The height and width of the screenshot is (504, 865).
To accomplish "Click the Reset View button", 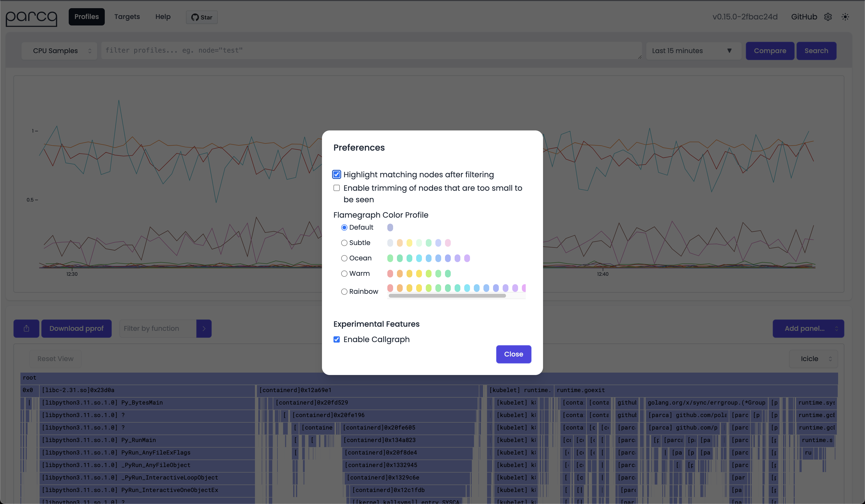I will click(x=55, y=358).
